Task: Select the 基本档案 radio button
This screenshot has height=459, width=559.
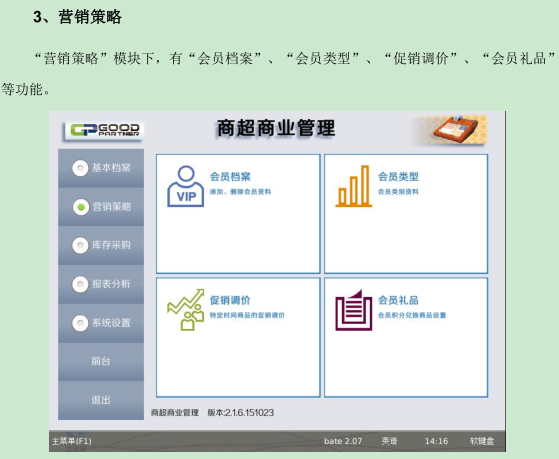Action: tap(80, 168)
